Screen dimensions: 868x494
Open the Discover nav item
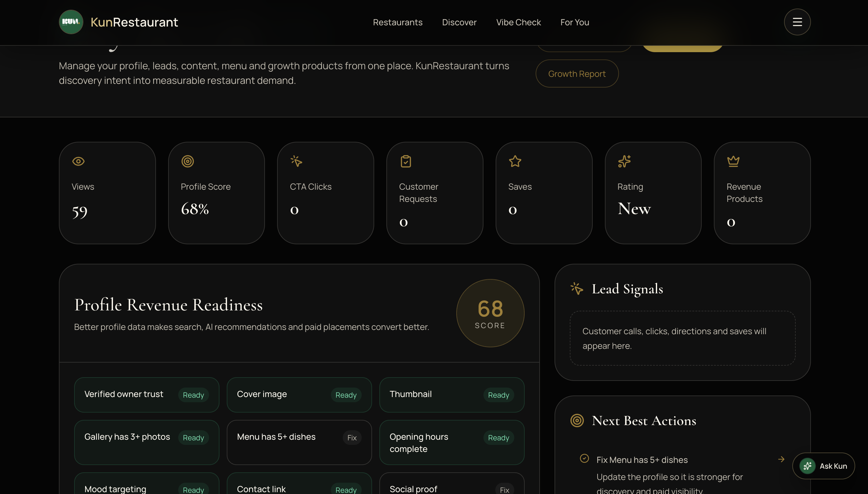pyautogui.click(x=459, y=22)
